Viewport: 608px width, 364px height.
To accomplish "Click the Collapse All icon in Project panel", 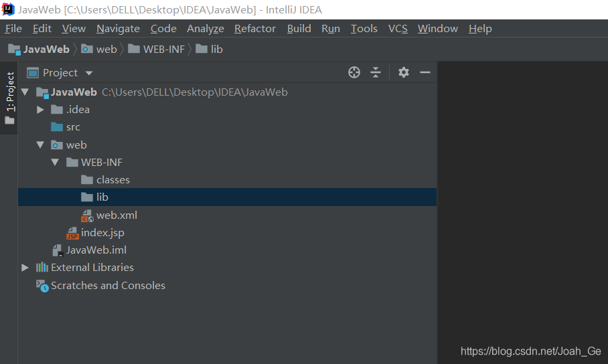I will (x=376, y=72).
